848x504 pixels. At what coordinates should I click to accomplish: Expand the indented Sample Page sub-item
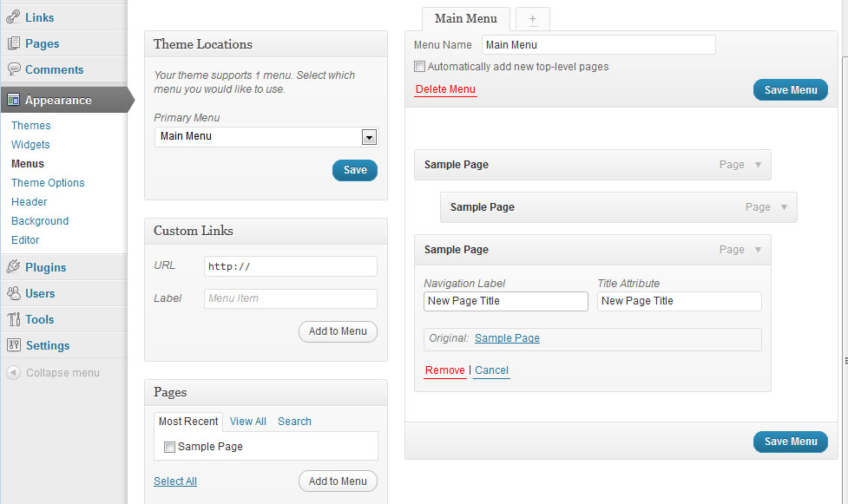tap(784, 207)
